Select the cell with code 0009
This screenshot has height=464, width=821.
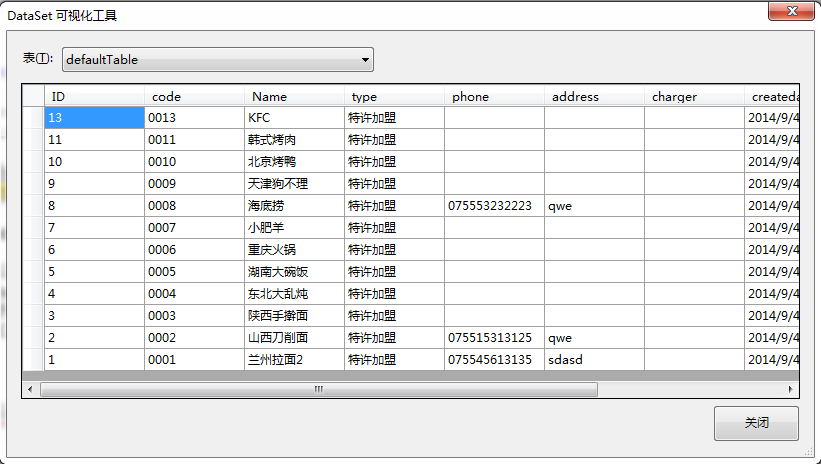point(194,184)
